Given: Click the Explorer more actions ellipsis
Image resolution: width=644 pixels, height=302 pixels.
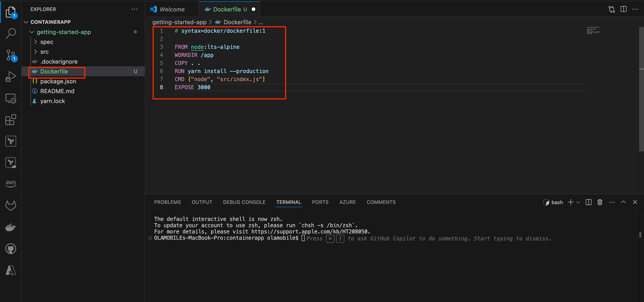Looking at the screenshot, I should tap(134, 9).
